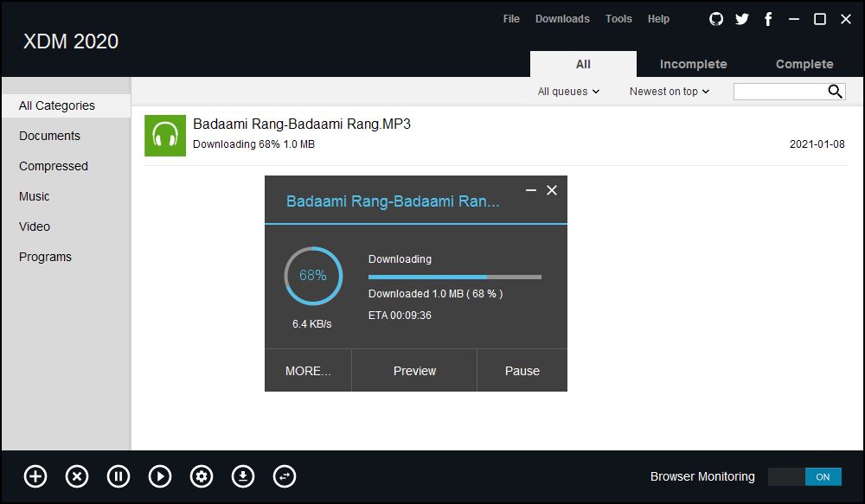Click the video download arrow icon
This screenshot has width=865, height=504.
click(243, 476)
